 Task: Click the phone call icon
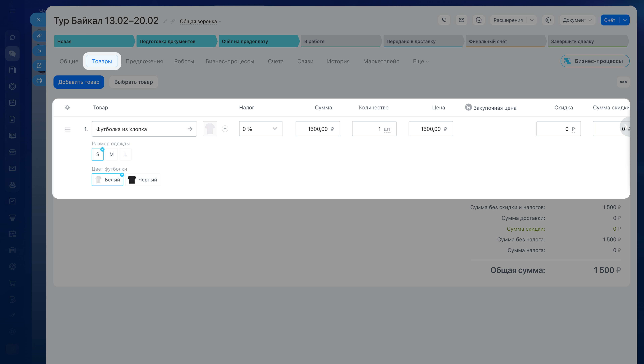click(x=444, y=20)
